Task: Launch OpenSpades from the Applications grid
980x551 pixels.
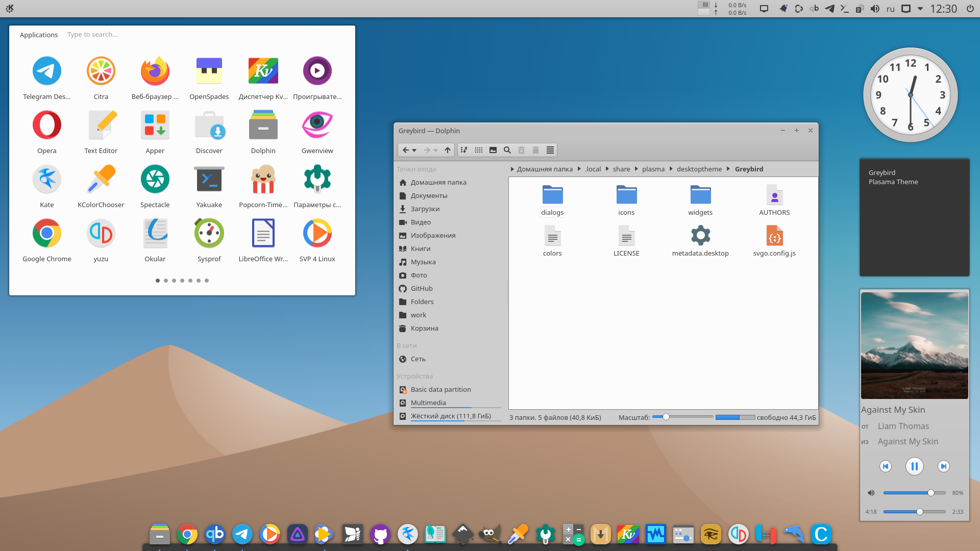Action: [209, 79]
